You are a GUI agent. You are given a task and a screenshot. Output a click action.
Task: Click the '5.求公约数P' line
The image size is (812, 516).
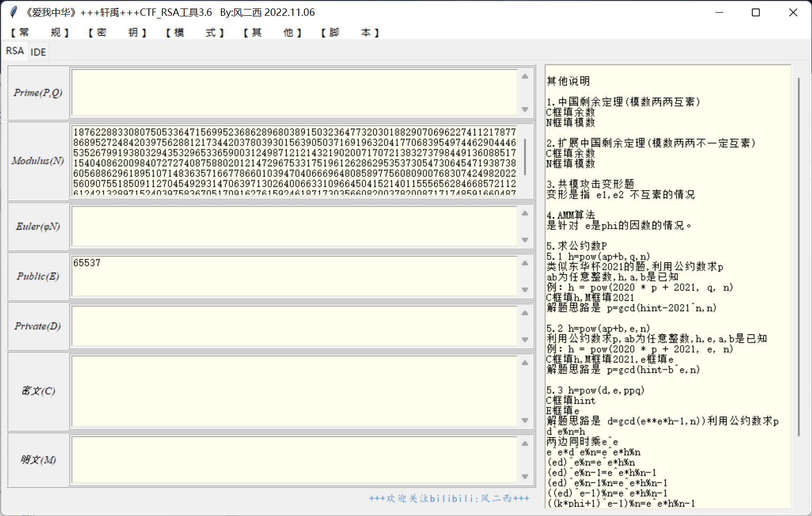577,246
